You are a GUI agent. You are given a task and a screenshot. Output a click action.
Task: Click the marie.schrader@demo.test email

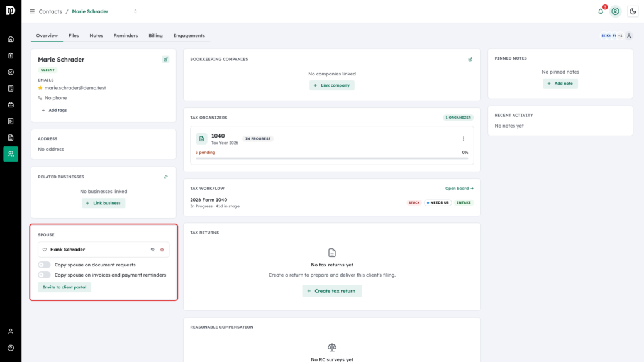pyautogui.click(x=75, y=88)
